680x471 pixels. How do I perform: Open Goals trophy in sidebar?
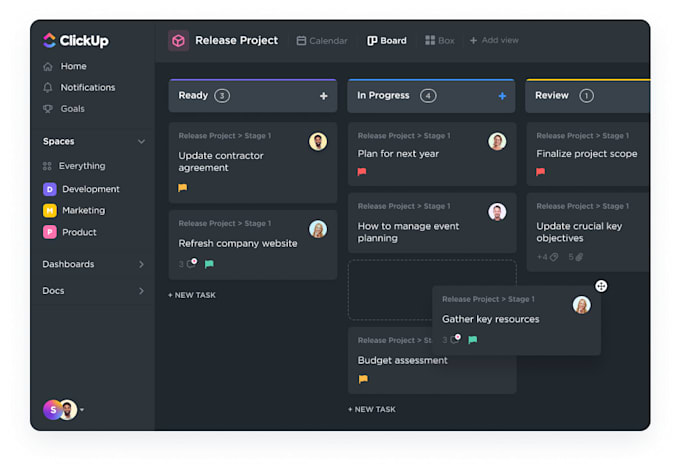(x=48, y=108)
